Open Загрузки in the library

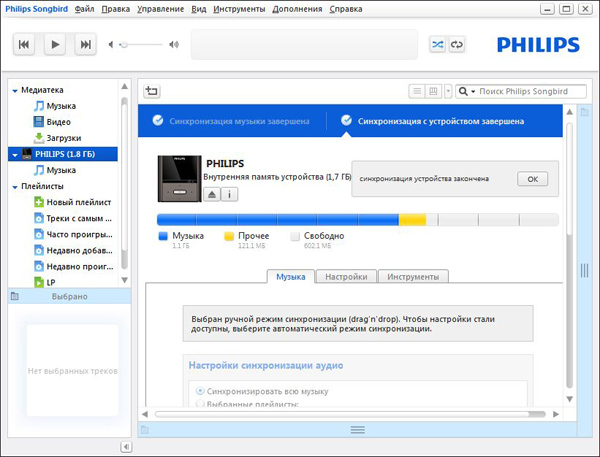64,138
